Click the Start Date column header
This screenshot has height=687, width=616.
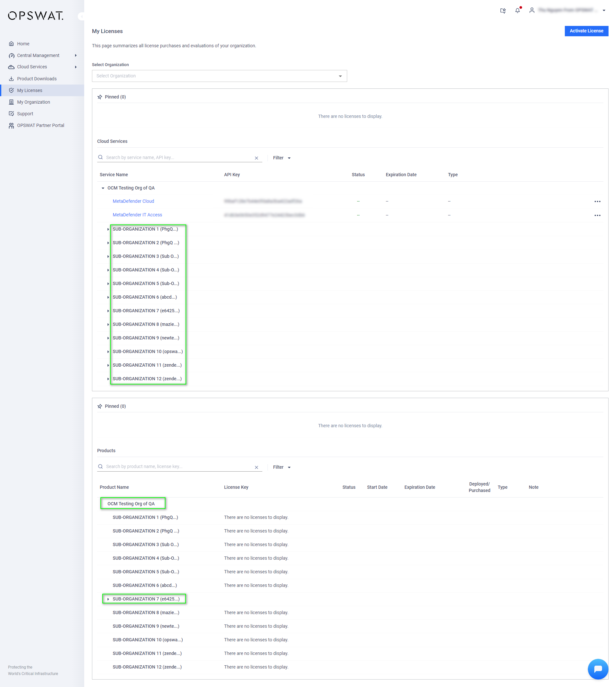[x=377, y=487]
